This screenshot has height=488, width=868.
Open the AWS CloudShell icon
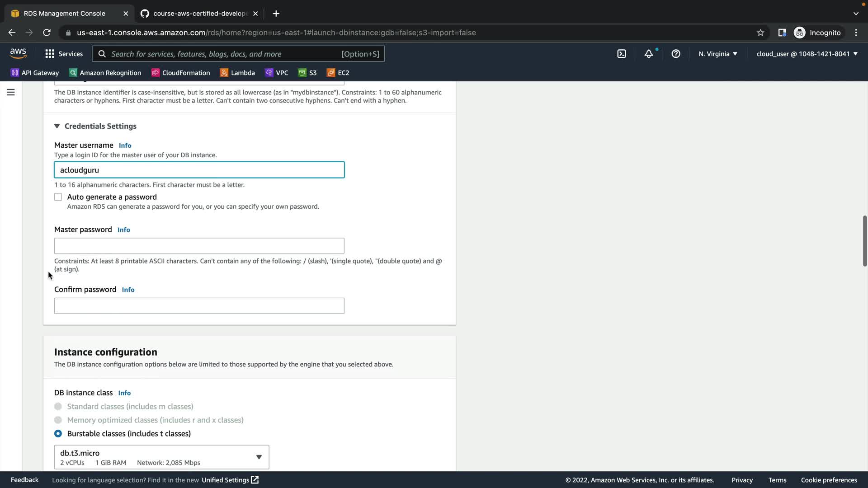pos(622,54)
